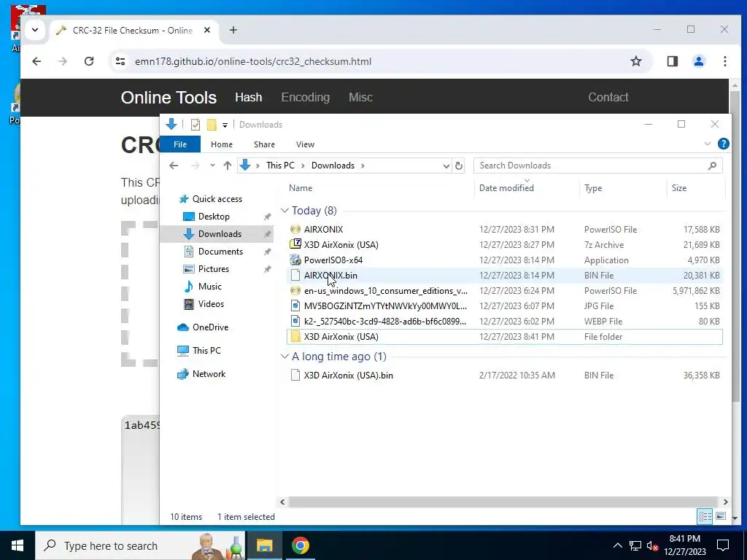Open Chrome from the taskbar
Screen dimensions: 747x560
tap(300, 545)
